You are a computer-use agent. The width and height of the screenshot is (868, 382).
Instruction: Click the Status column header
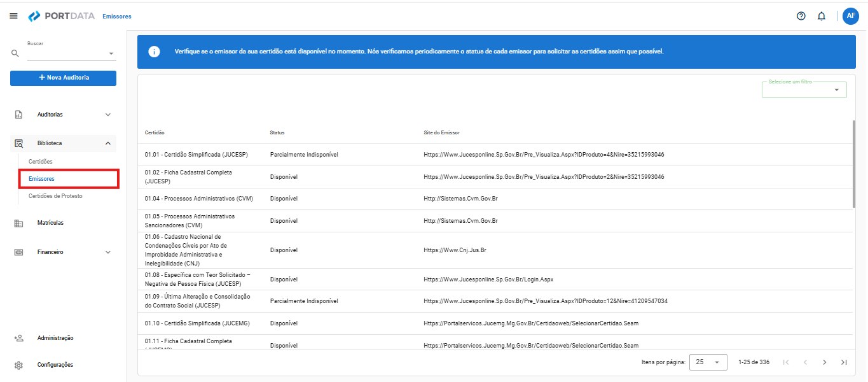point(277,132)
